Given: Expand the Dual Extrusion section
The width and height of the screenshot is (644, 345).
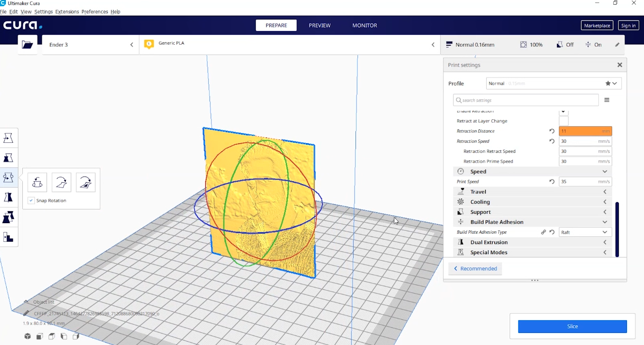Looking at the screenshot, I should [532, 242].
